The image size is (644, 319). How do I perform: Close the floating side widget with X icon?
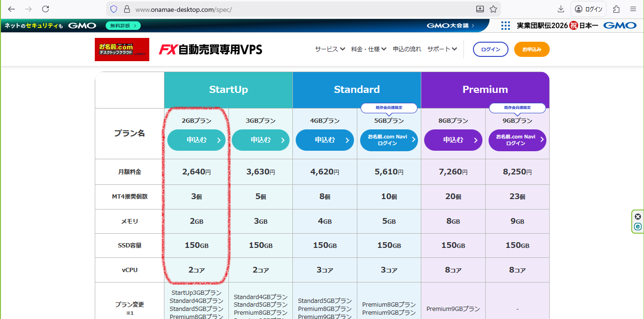pos(638,217)
